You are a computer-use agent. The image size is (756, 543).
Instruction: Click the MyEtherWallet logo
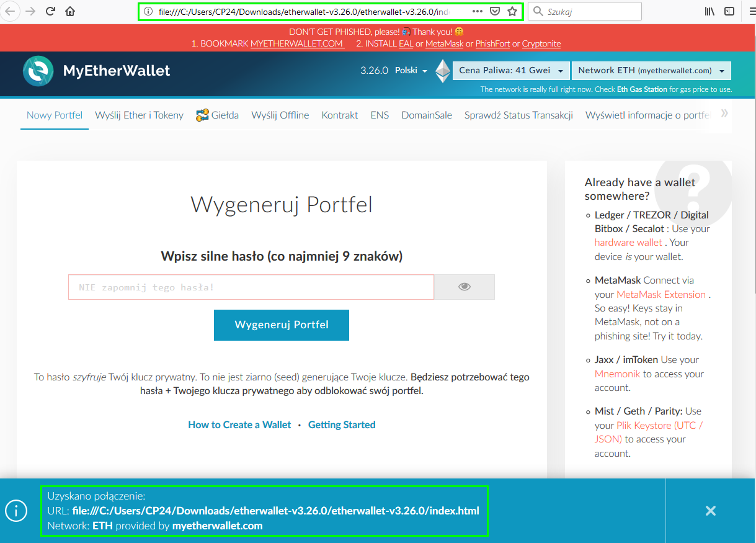(96, 71)
